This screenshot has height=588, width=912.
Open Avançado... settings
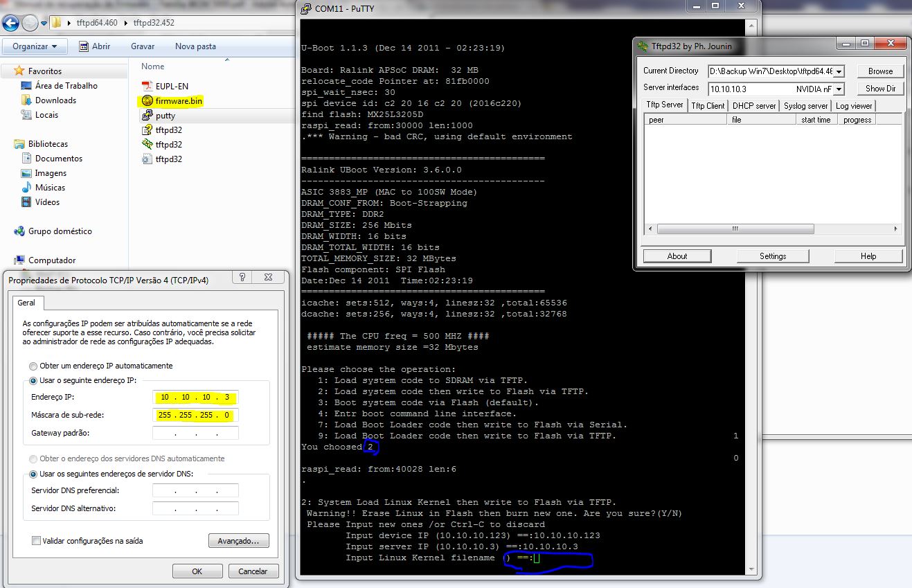pyautogui.click(x=238, y=540)
